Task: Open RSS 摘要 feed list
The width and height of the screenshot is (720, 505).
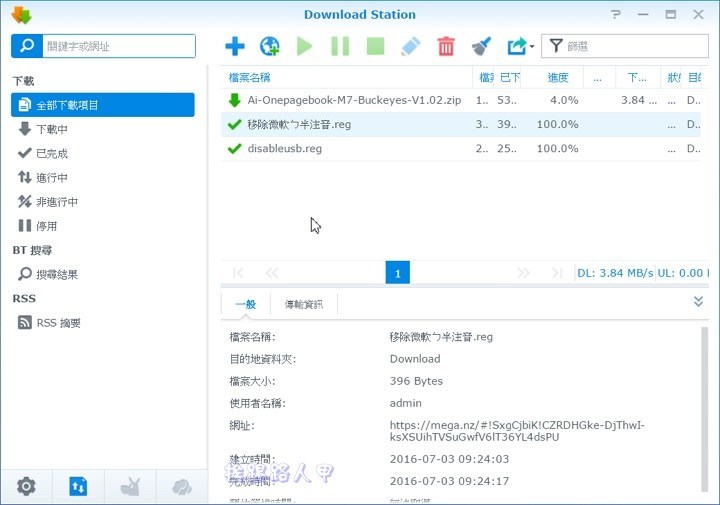Action: coord(103,323)
